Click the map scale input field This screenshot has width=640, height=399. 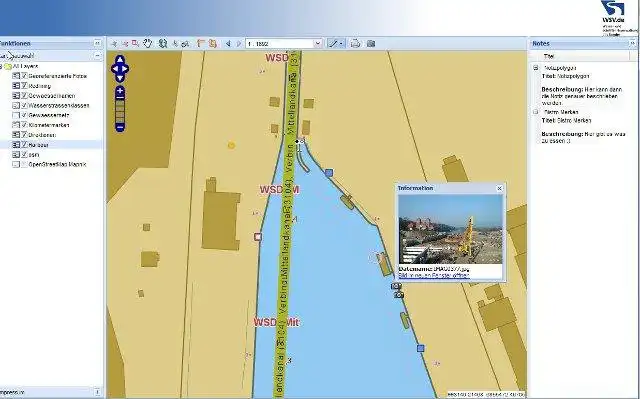pyautogui.click(x=280, y=43)
